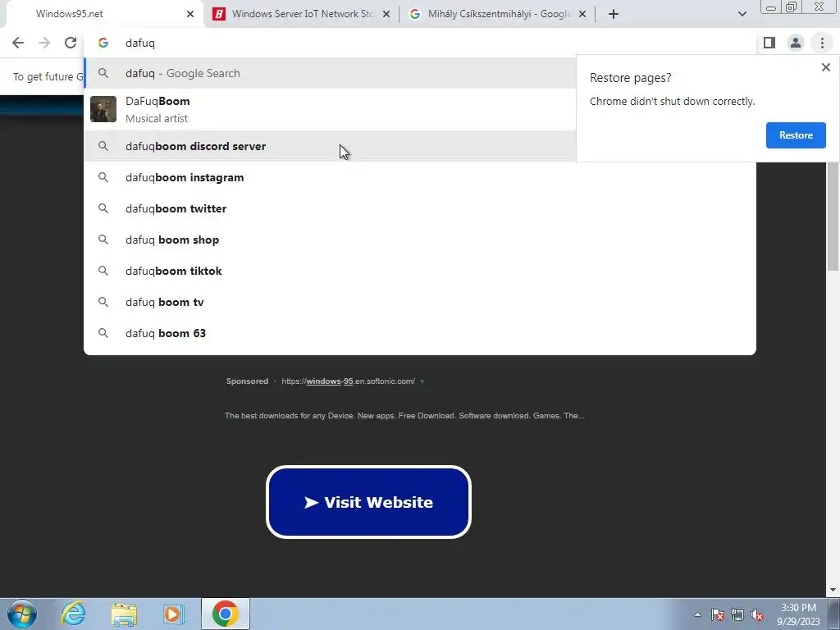This screenshot has width=840, height=630.
Task: Select DaFuqBoom Musical artist suggestion
Action: tap(330, 109)
